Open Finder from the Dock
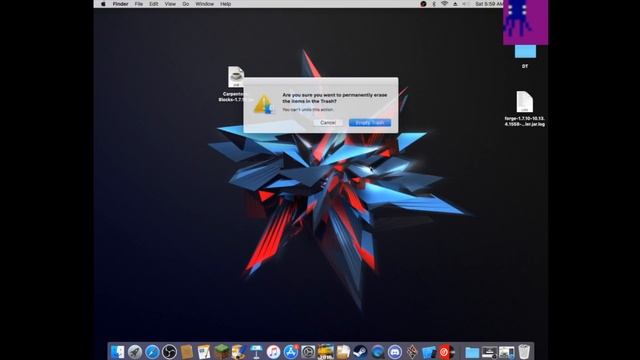Screen dimensions: 640x360 tap(118, 351)
